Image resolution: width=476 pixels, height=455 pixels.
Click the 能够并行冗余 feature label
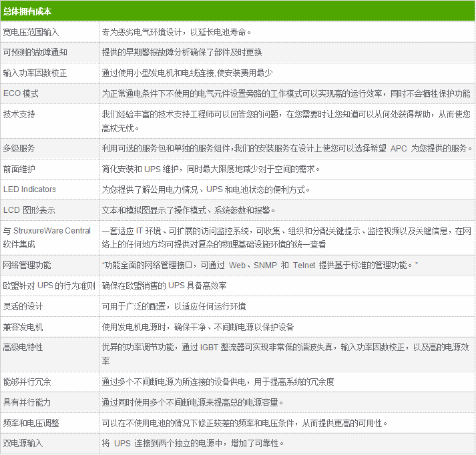coord(27,382)
